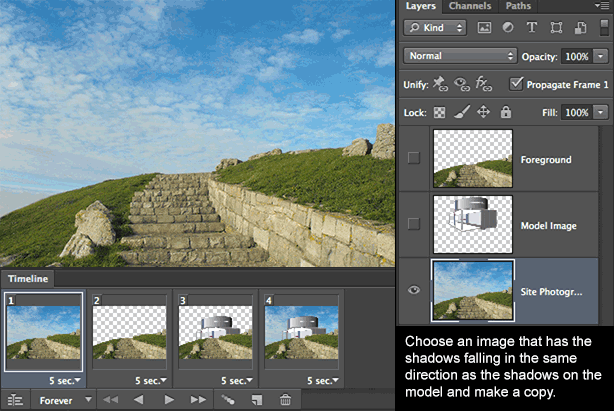Click the lock all padlock icon
Screen dimensions: 614x411
click(506, 113)
